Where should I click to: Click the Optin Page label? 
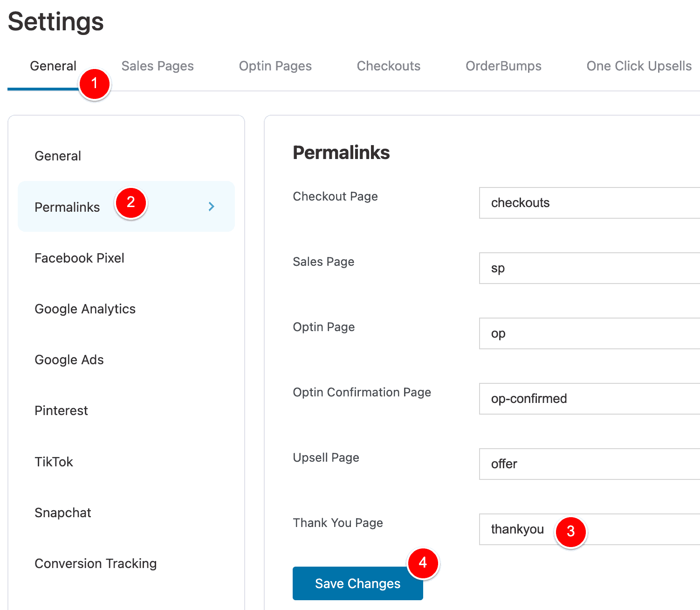pos(323,327)
